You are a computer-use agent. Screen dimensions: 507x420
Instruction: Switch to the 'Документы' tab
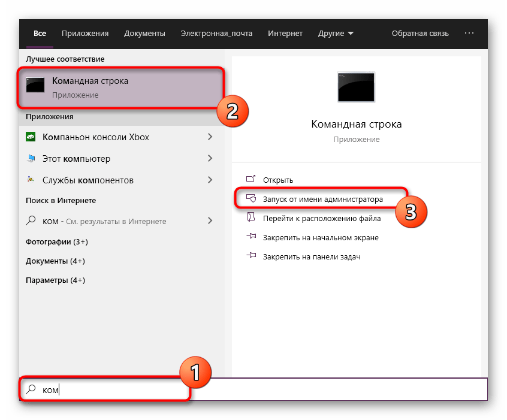pyautogui.click(x=144, y=34)
